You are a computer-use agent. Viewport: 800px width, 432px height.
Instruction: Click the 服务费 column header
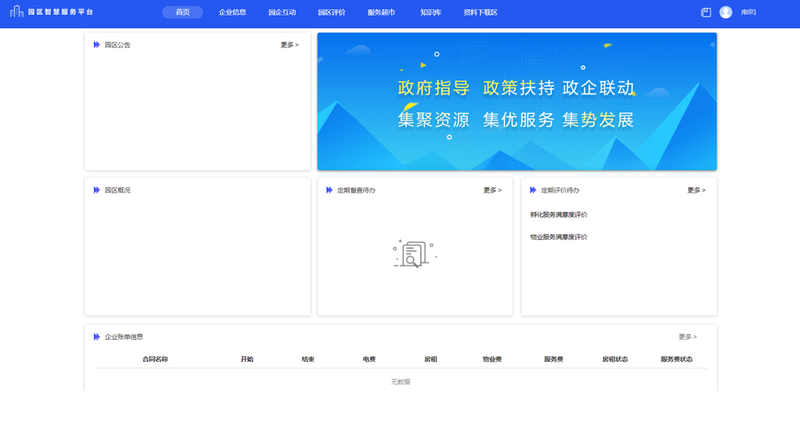point(554,359)
